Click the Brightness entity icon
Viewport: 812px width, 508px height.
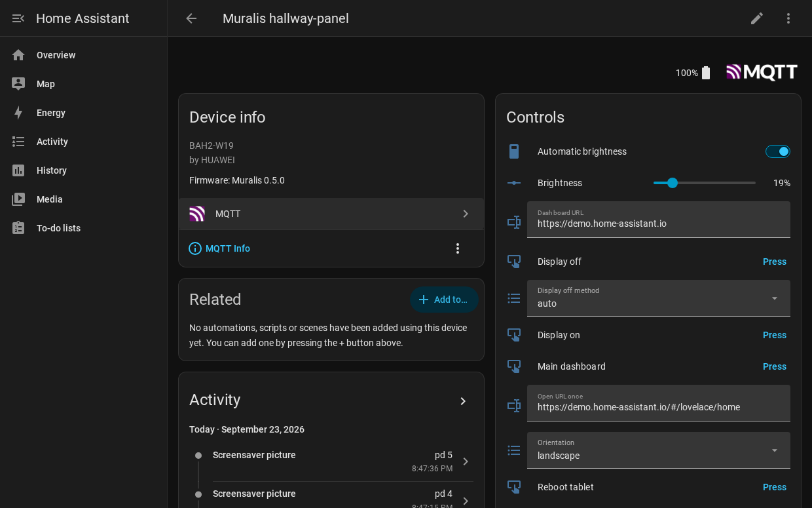(x=514, y=183)
